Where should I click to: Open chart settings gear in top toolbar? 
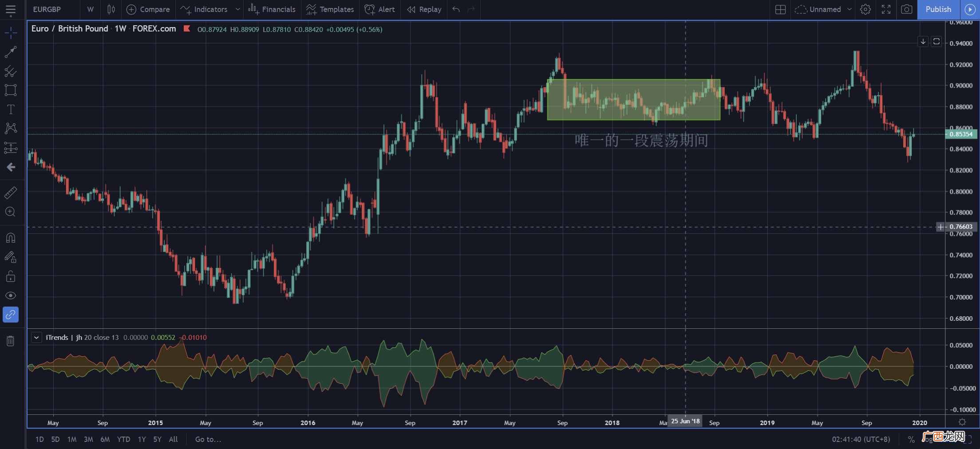point(865,9)
